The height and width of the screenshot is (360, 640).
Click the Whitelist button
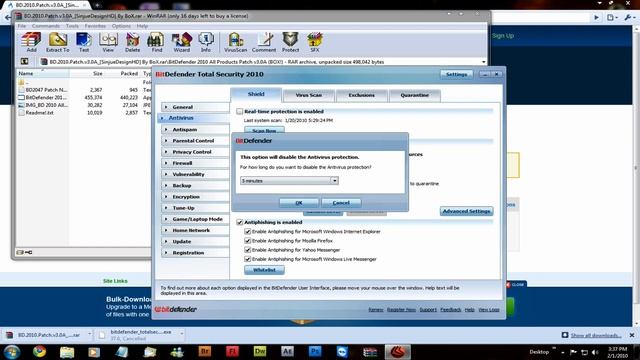(264, 270)
